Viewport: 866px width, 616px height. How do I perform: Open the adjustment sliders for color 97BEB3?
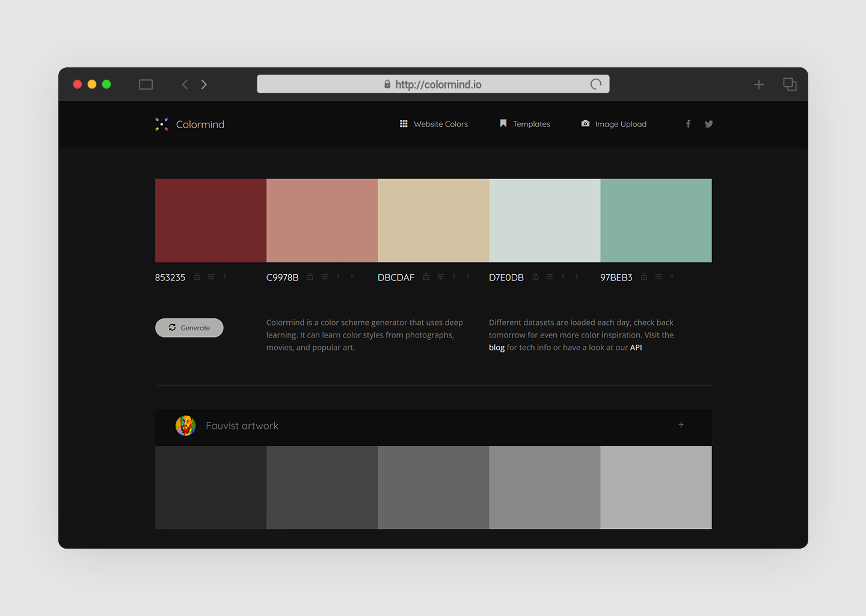(658, 277)
